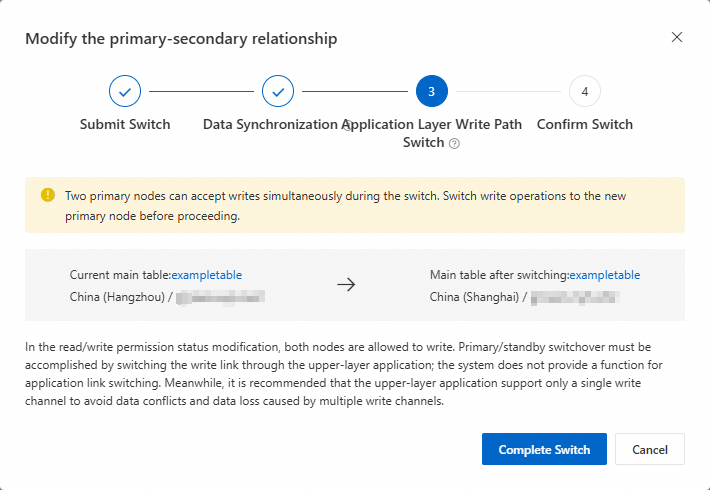Click the China (Shanghai) region text
The width and height of the screenshot is (710, 490).
(471, 297)
